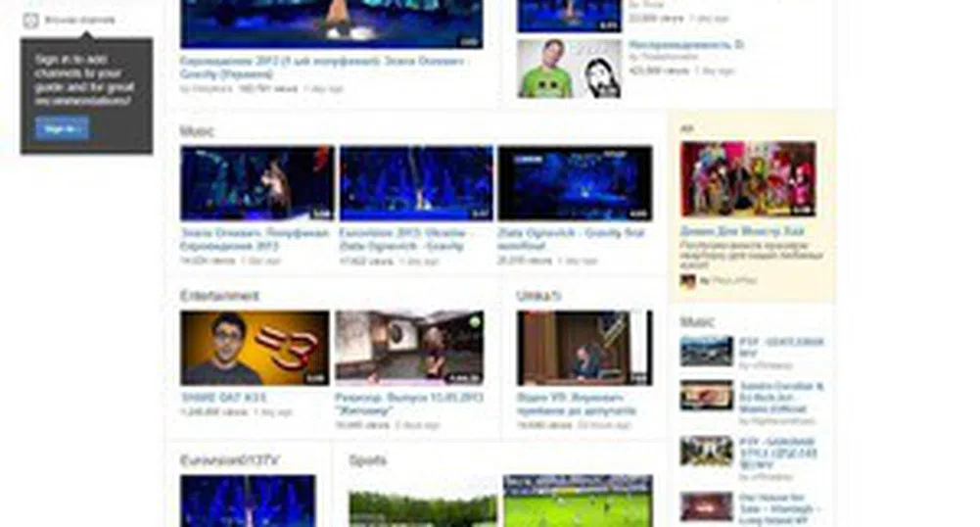Play Entertainment video with man and orange background
The width and height of the screenshot is (980, 527).
[255, 348]
